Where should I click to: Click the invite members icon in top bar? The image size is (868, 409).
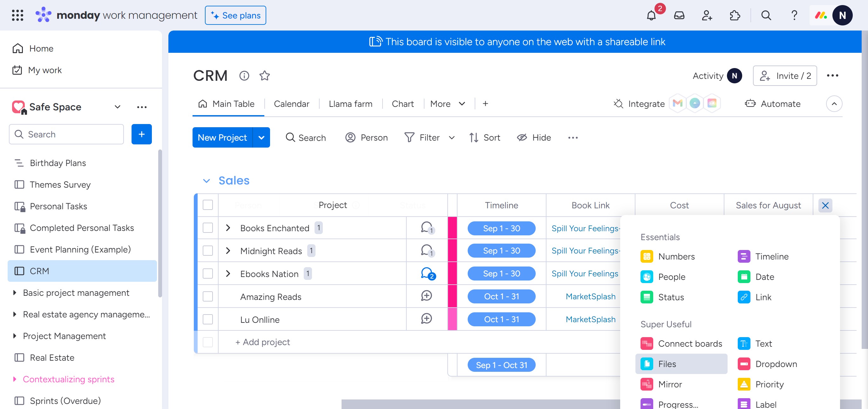pyautogui.click(x=707, y=16)
